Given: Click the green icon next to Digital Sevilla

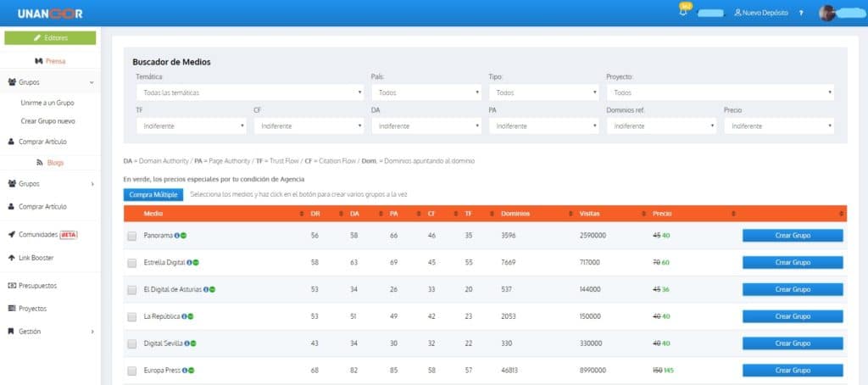Looking at the screenshot, I should click(193, 343).
